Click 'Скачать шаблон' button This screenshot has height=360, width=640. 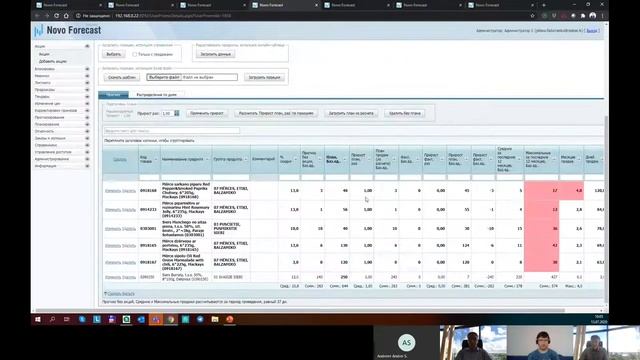[122, 78]
